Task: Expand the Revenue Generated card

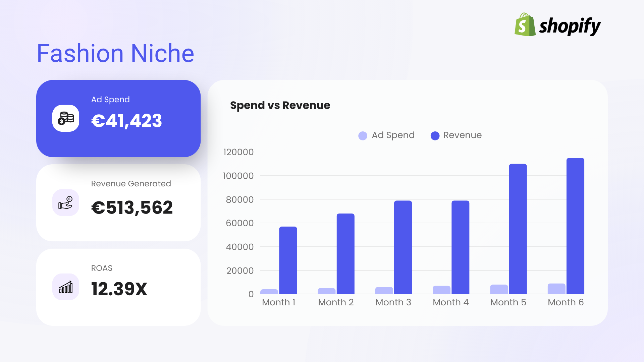Action: coord(118,203)
